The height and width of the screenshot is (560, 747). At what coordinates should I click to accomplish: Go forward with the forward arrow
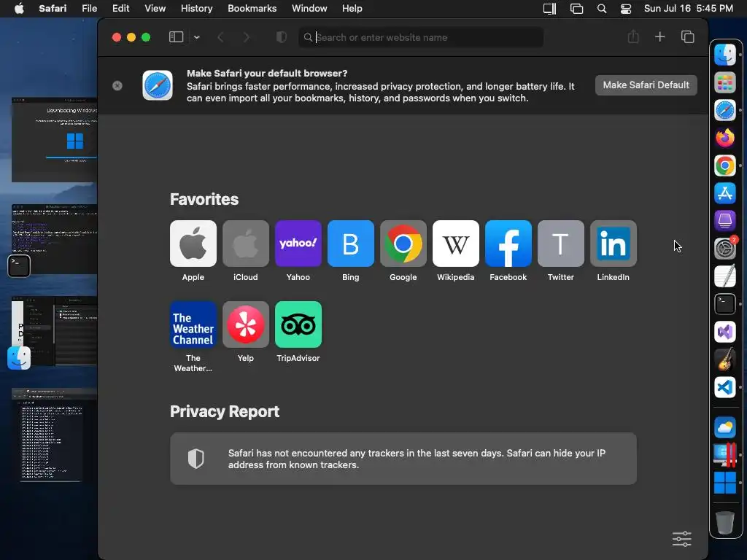coord(246,37)
